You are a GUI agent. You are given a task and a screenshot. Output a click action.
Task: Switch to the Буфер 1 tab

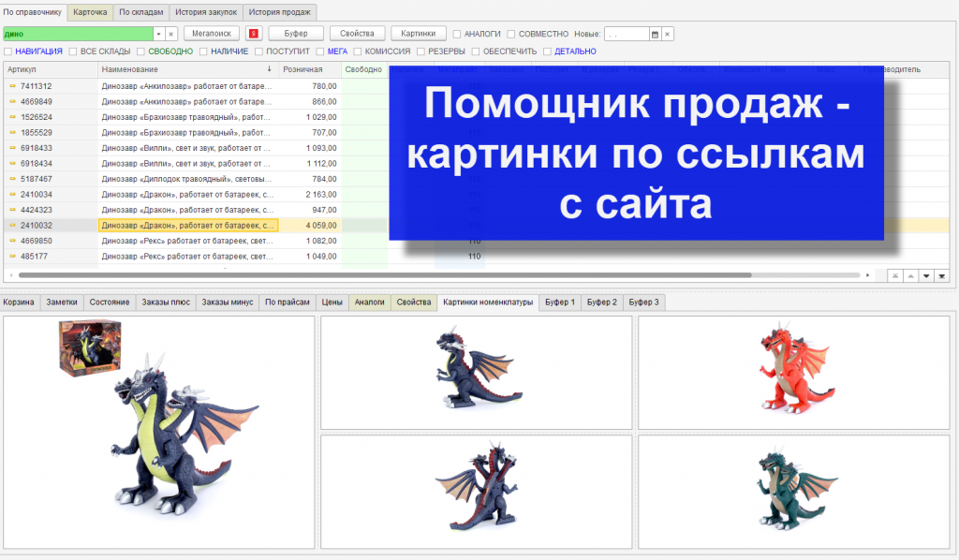click(560, 302)
